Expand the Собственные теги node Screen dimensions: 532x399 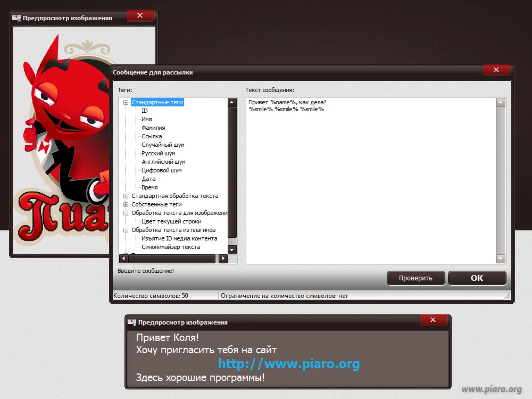[126, 204]
